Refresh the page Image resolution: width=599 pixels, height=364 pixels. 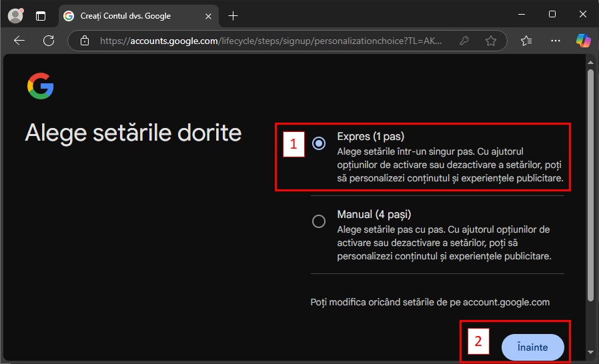(49, 41)
